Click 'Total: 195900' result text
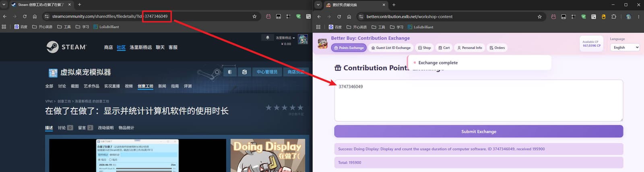 (349, 163)
